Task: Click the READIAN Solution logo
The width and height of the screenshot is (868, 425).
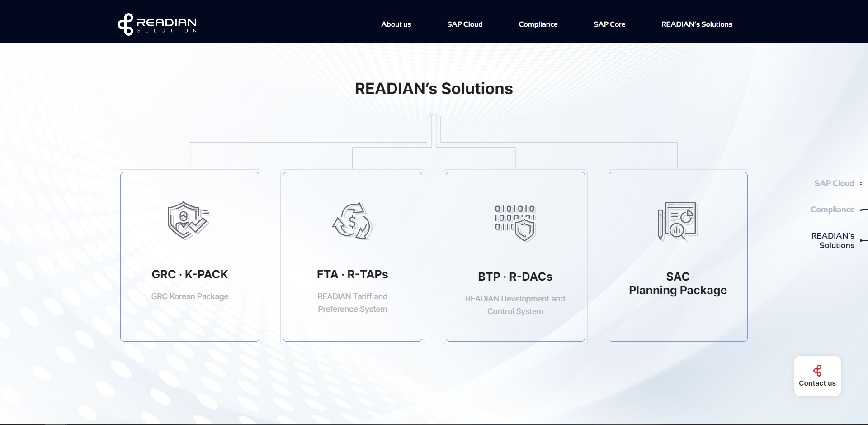Action: pos(157,24)
